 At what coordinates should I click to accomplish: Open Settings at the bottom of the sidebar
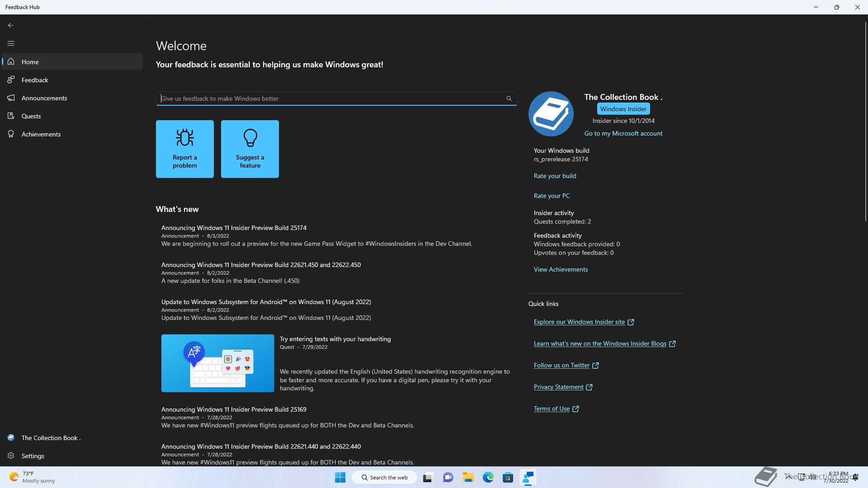[72, 456]
